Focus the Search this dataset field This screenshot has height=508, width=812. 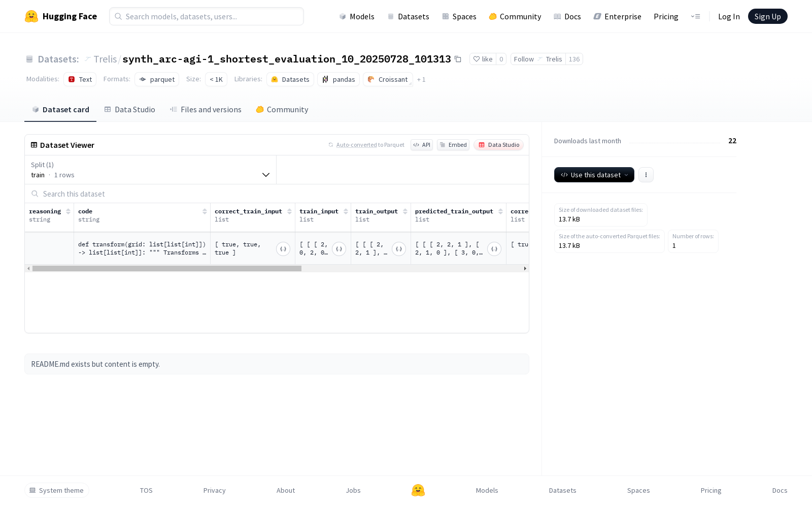click(x=277, y=194)
